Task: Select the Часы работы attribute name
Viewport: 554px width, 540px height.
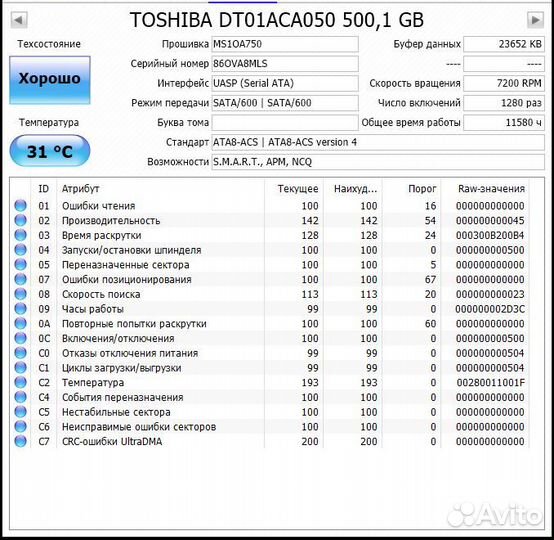Action: tap(93, 309)
